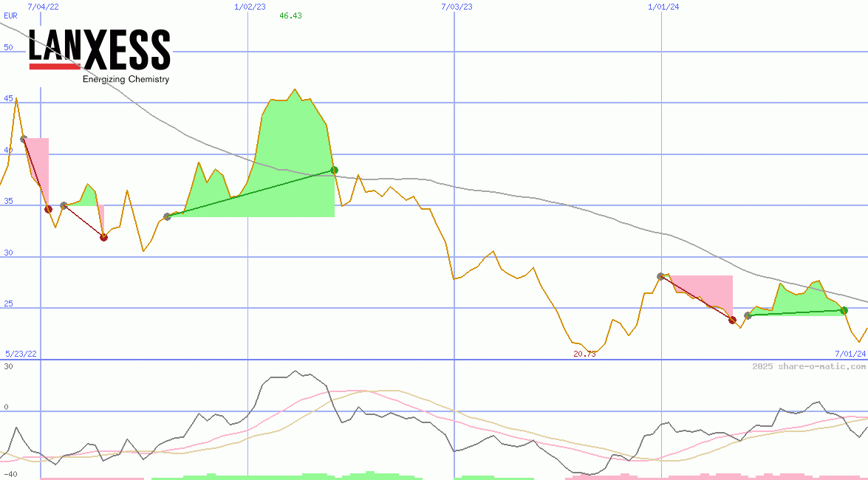Click the red exit dot near 32 of the second 2022 trade
Screen dimensions: 868x480
coord(103,238)
